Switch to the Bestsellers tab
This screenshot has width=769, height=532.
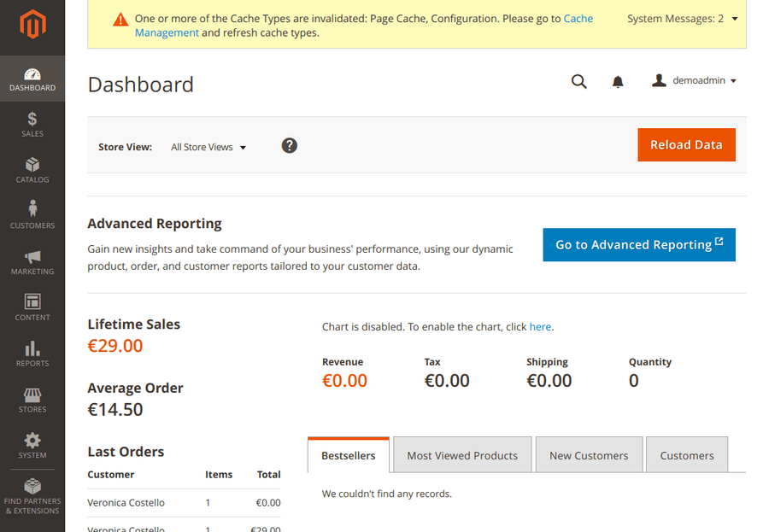tap(349, 455)
